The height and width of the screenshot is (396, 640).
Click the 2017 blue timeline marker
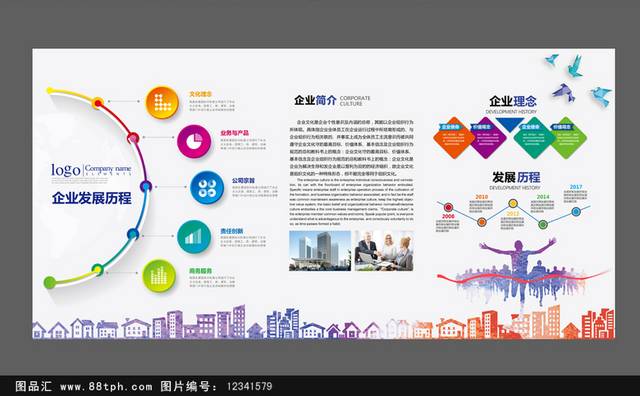pos(576,211)
